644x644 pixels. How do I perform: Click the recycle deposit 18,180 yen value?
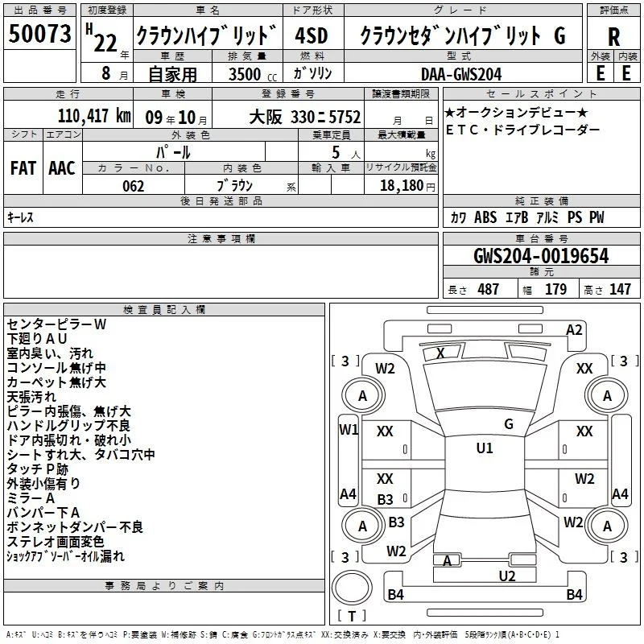pyautogui.click(x=407, y=186)
